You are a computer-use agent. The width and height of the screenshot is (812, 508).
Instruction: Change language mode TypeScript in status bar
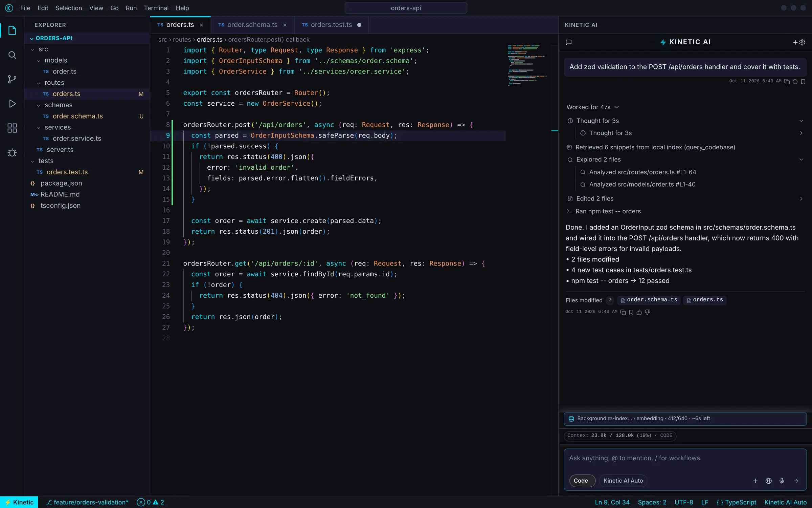pos(736,502)
